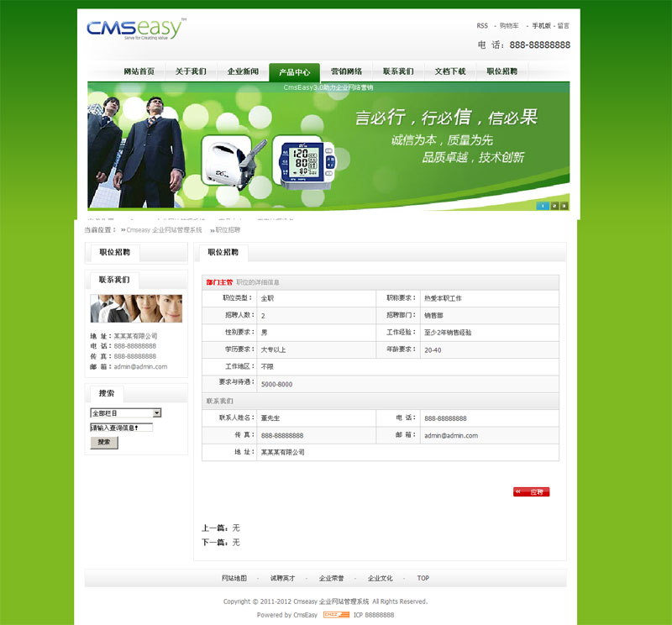Select 产品中心 in the navigation bar
The image size is (672, 625).
294,72
